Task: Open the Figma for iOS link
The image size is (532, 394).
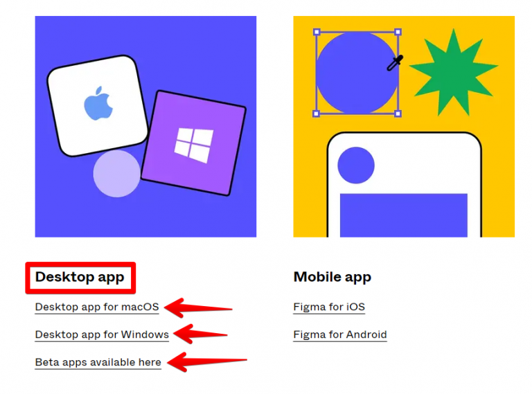Action: (x=329, y=307)
